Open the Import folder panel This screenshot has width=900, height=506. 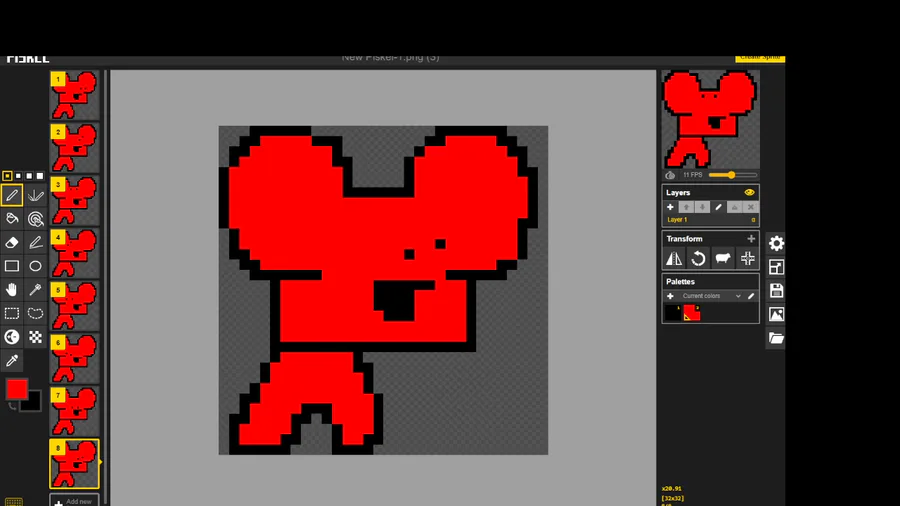(x=776, y=338)
